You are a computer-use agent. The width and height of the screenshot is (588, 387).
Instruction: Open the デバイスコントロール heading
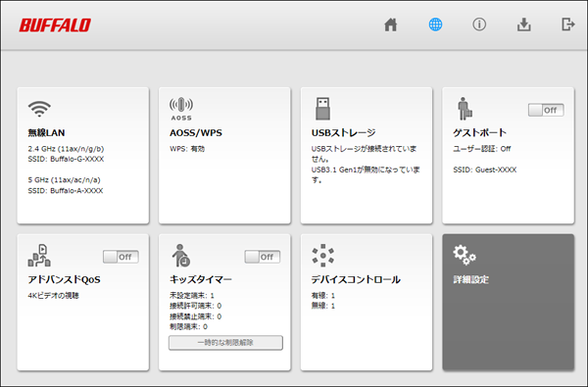tap(356, 280)
